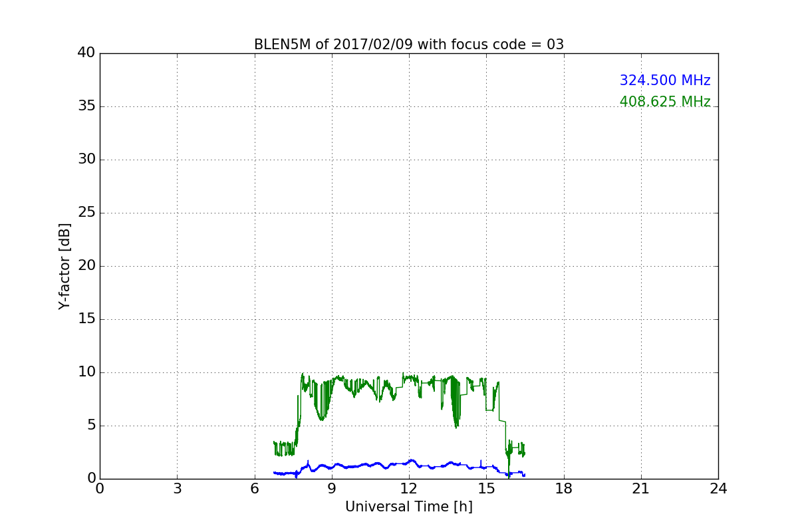Click the x-axis tick label 18
The width and height of the screenshot is (798, 532).
click(564, 489)
